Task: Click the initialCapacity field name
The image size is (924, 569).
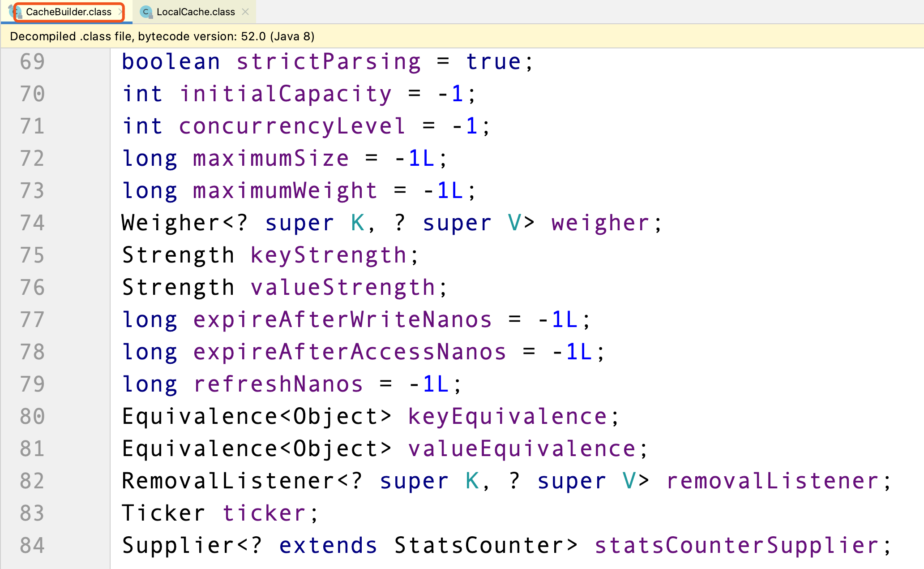Action: click(286, 94)
